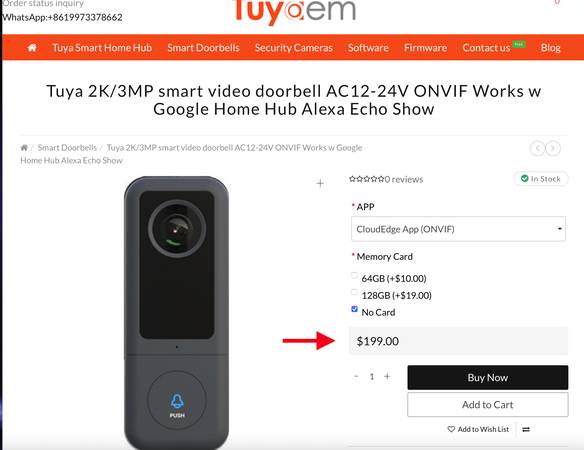The height and width of the screenshot is (450, 584).
Task: Click the star rating icons
Action: pos(366,179)
